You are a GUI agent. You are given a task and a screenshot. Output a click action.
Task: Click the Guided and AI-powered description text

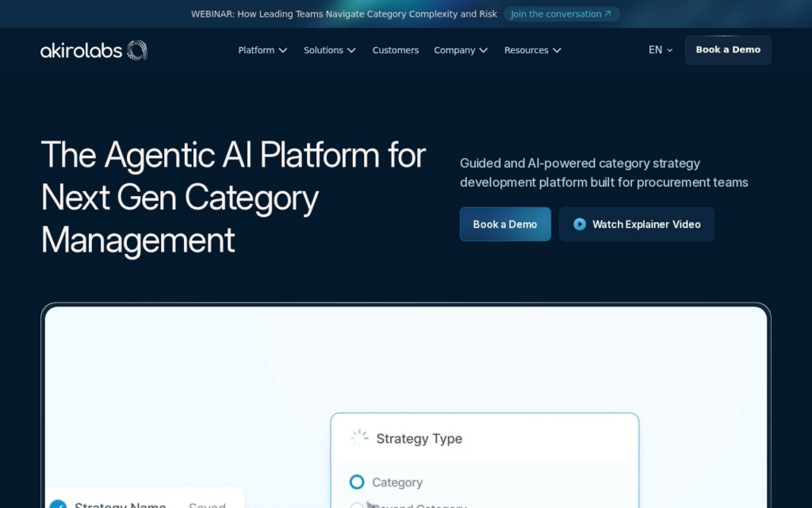coord(603,172)
